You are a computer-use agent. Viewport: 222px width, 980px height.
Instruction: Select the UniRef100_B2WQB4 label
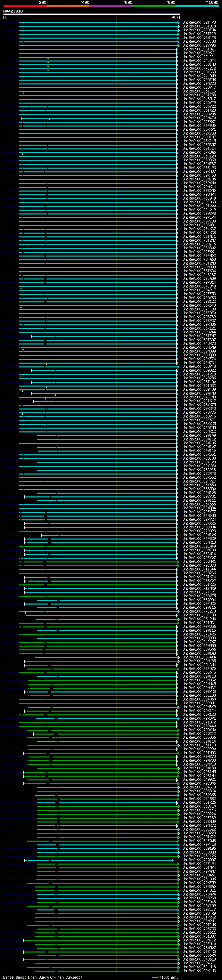(199, 508)
